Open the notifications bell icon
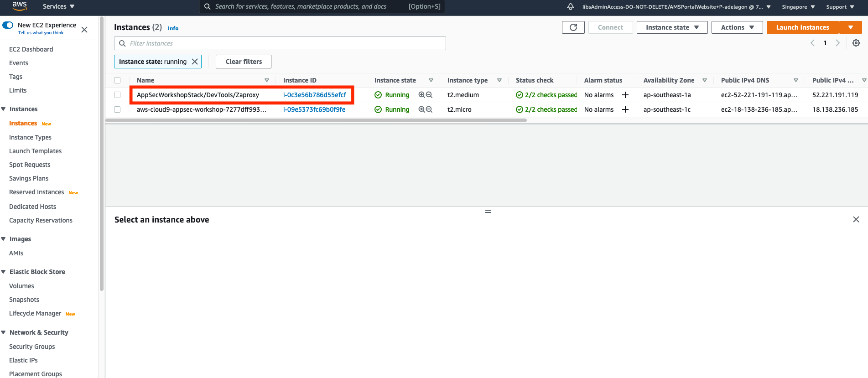The image size is (868, 378). click(x=570, y=6)
